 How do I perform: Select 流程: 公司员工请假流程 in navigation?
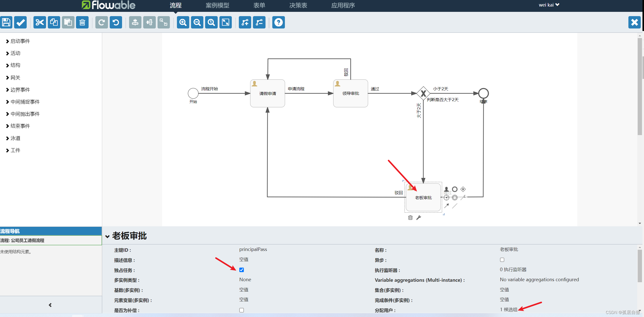click(51, 240)
